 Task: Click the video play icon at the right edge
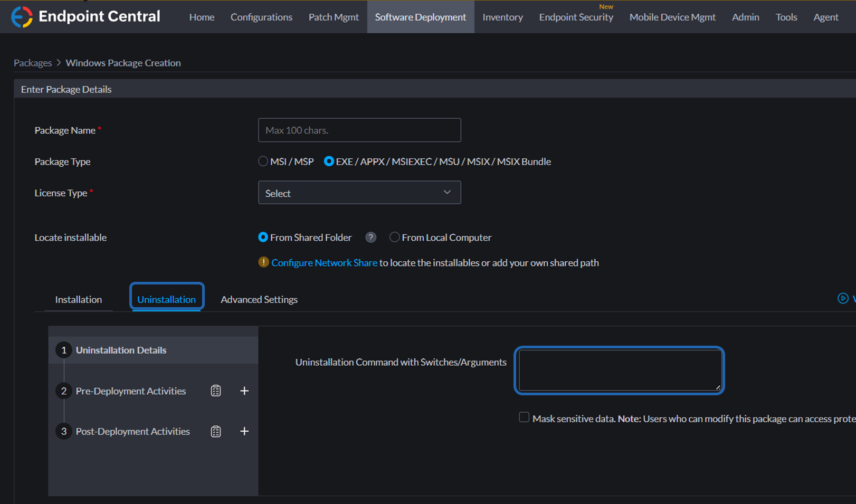[843, 299]
